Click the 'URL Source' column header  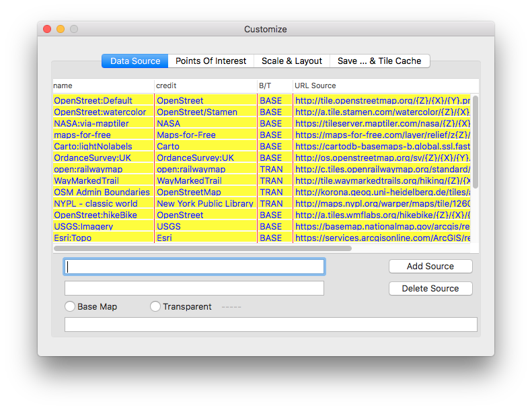tap(386, 86)
